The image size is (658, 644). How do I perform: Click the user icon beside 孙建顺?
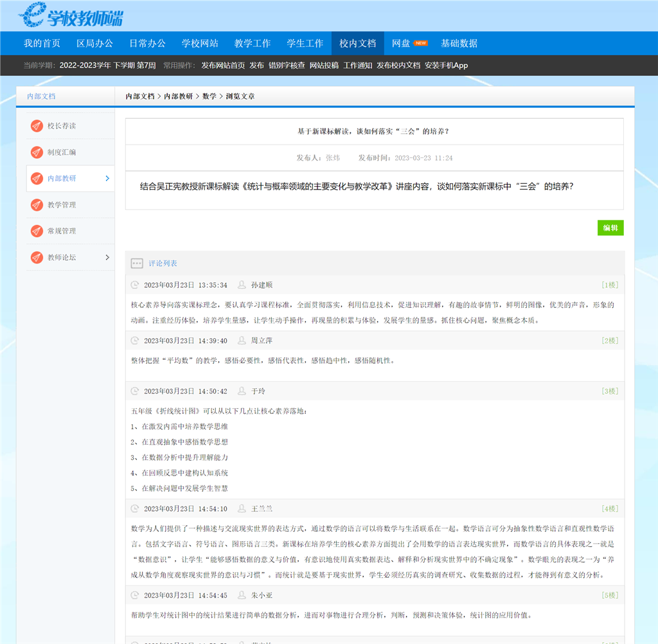click(x=242, y=285)
